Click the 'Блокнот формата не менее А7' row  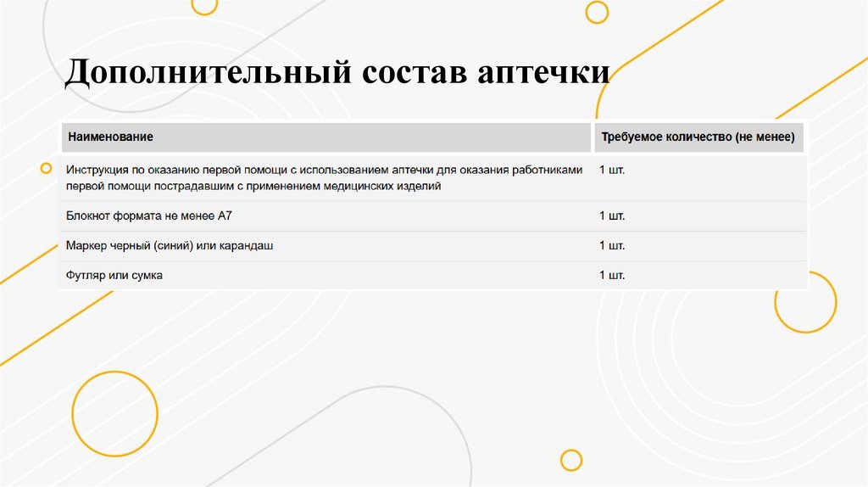[x=433, y=216]
